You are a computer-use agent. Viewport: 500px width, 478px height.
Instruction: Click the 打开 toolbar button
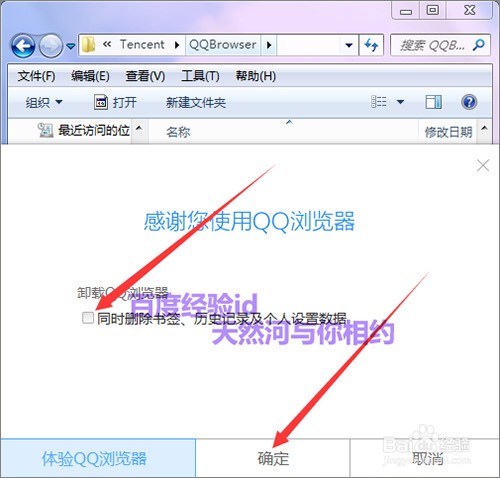(115, 102)
